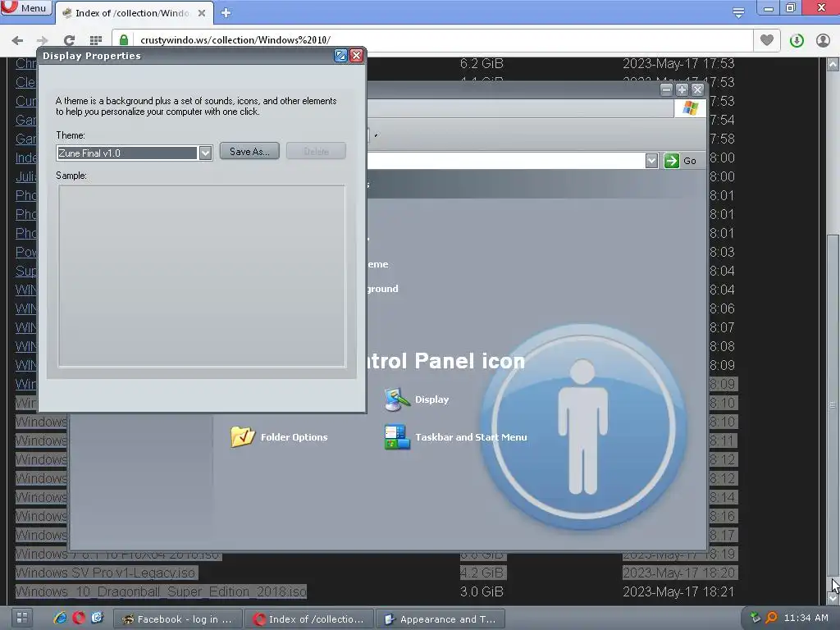
Task: Open the Speed Dial grid
Action: click(96, 40)
